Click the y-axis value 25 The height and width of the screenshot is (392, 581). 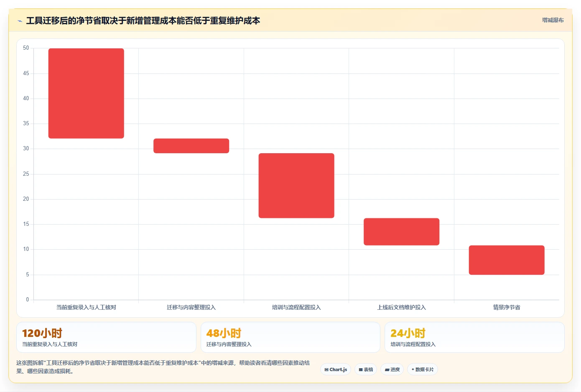pos(26,174)
